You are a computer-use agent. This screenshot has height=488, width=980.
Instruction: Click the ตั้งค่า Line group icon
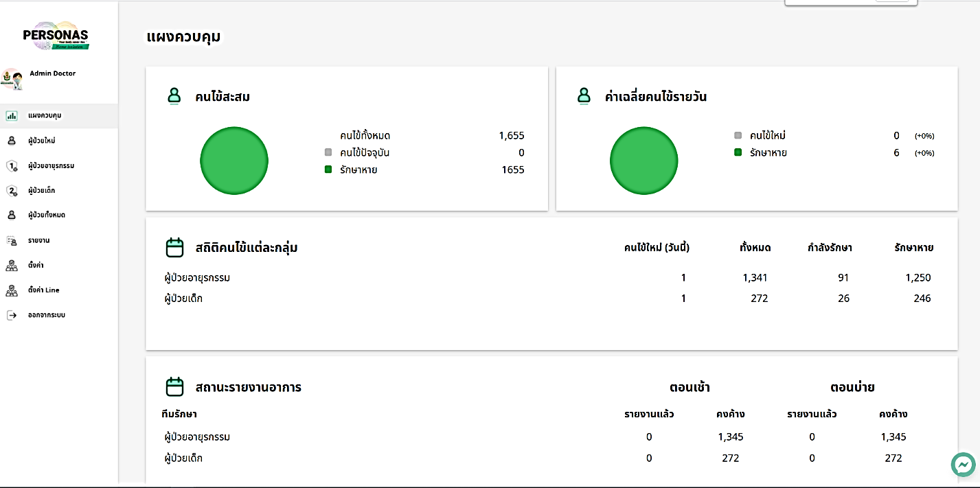coord(12,290)
